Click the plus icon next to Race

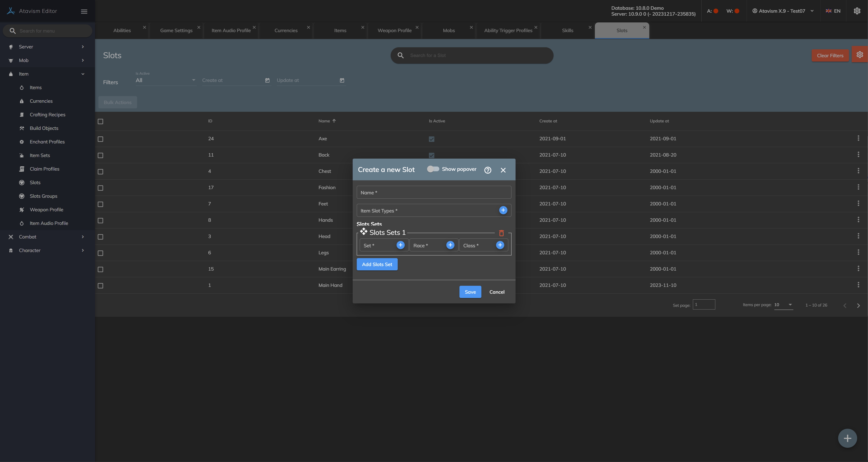450,245
